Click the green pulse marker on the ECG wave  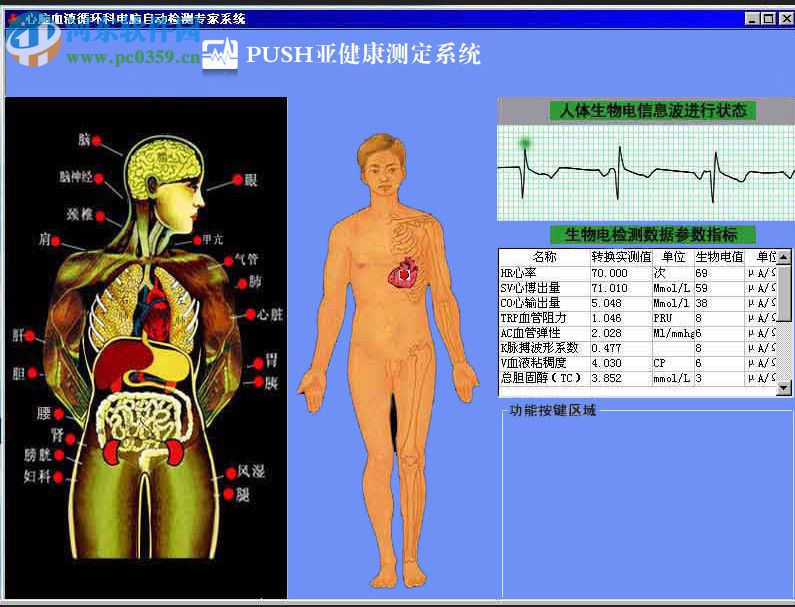525,144
